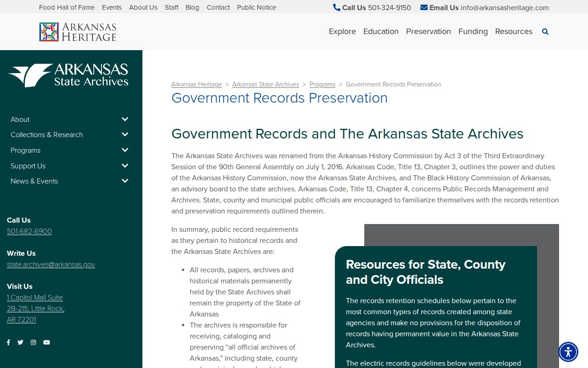This screenshot has width=588, height=368.
Task: Select Collections & Research in sidebar
Action: point(47,135)
